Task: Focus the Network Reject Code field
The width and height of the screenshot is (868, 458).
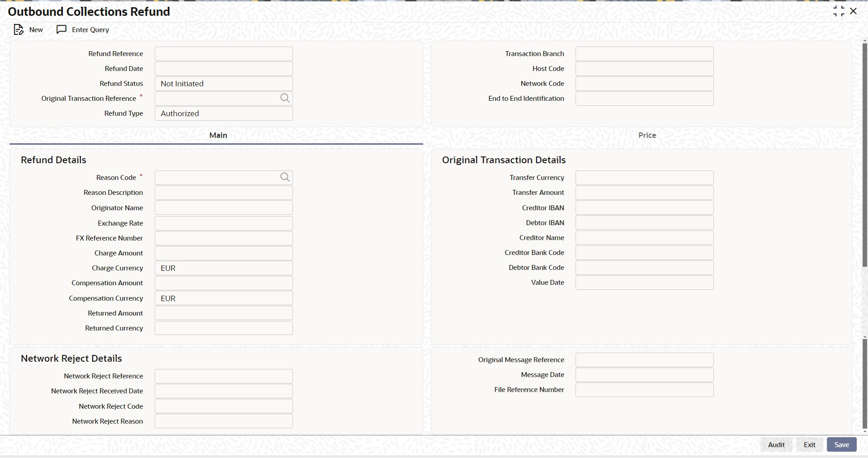Action: [x=224, y=406]
